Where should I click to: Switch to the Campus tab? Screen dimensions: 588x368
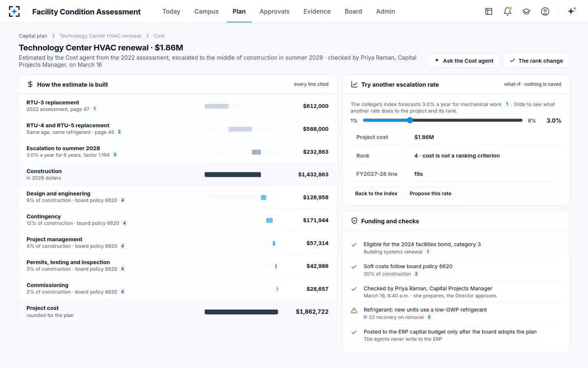tap(207, 11)
